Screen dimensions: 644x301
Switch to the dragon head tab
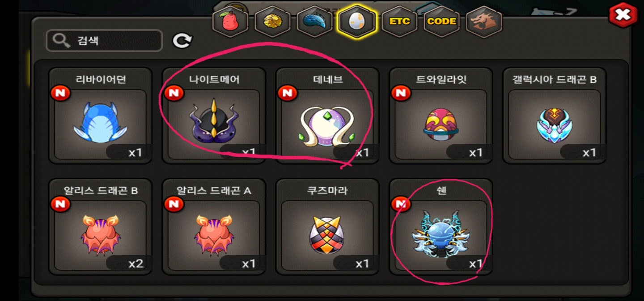pyautogui.click(x=484, y=21)
